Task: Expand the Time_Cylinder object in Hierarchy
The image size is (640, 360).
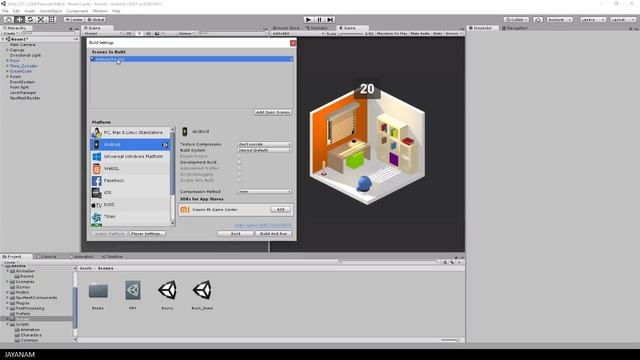Action: (7, 66)
